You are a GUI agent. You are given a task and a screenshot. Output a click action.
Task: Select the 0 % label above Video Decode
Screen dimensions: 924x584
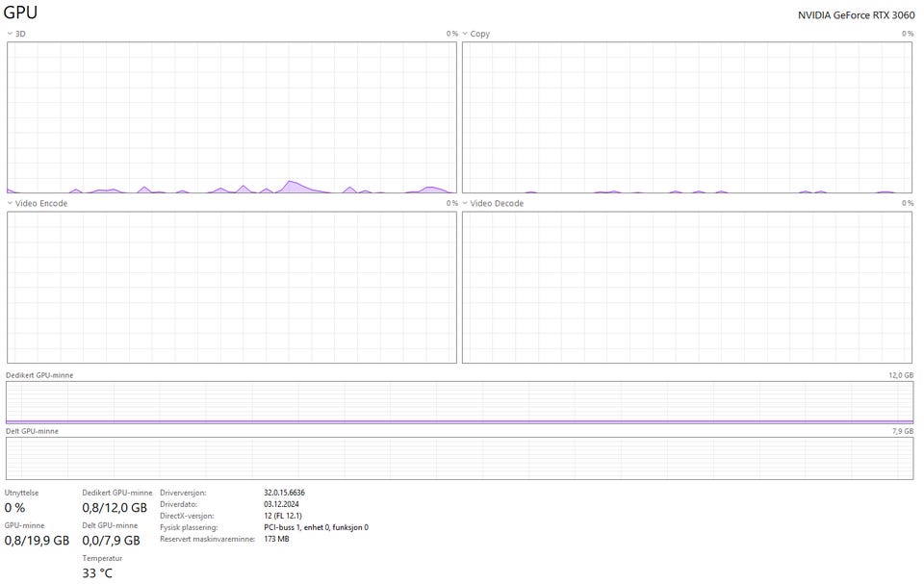pos(908,203)
